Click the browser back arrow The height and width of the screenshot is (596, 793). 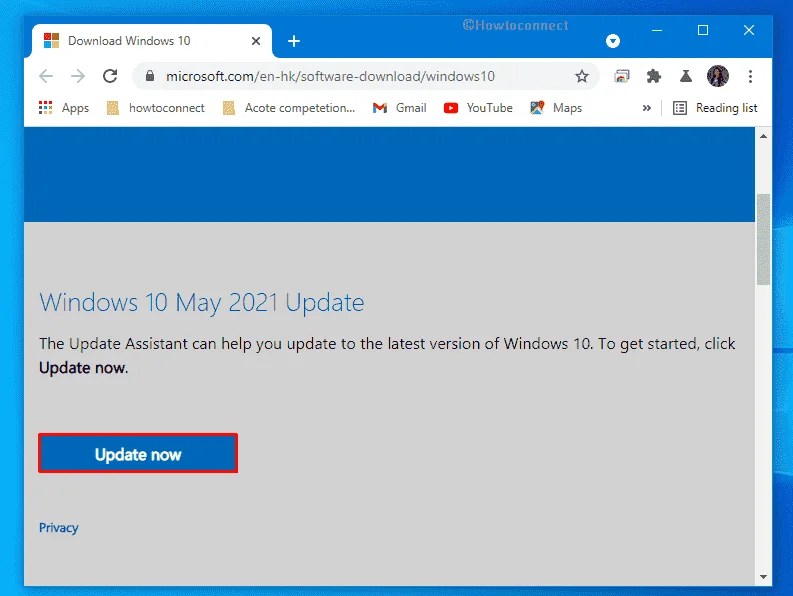[x=46, y=76]
